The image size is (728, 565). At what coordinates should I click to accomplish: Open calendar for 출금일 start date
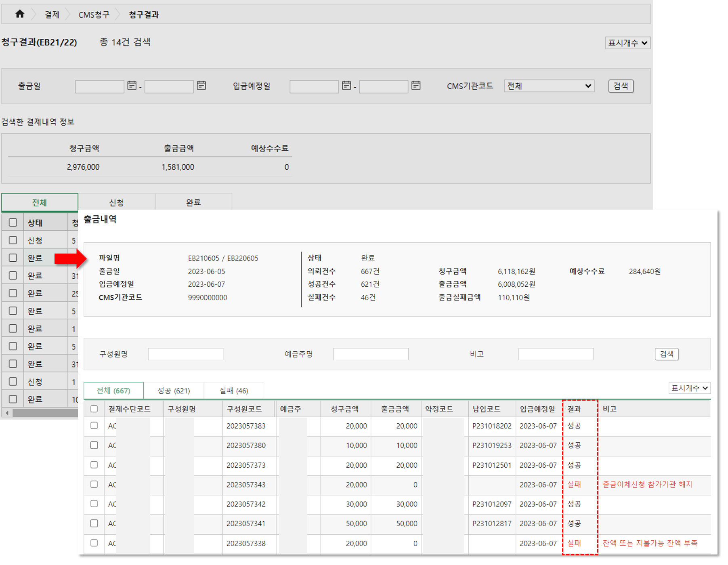[x=132, y=86]
